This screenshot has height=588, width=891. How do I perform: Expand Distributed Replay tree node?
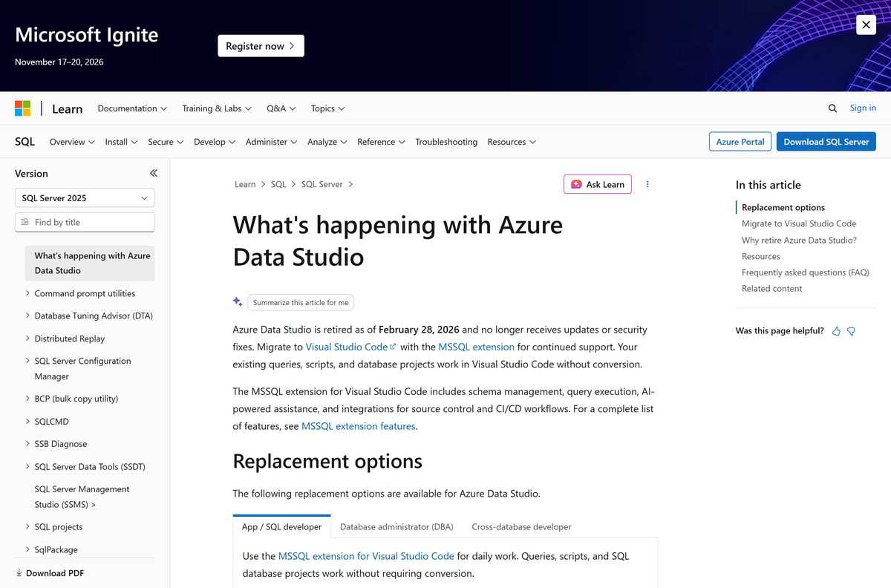(27, 339)
